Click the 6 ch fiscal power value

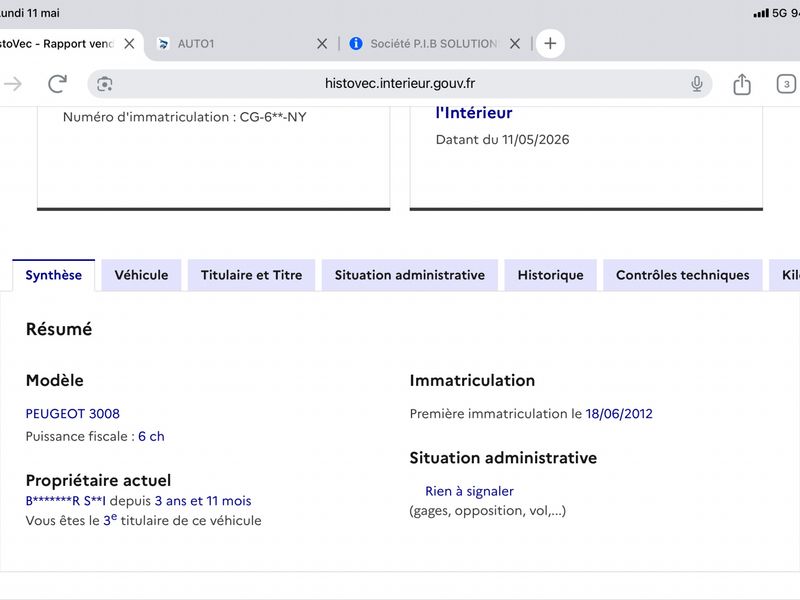click(x=152, y=437)
